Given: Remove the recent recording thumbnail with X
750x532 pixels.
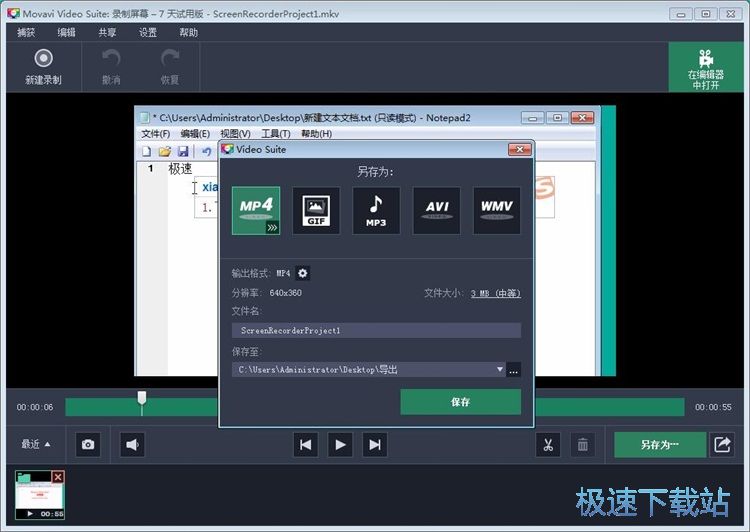Looking at the screenshot, I should click(x=58, y=477).
